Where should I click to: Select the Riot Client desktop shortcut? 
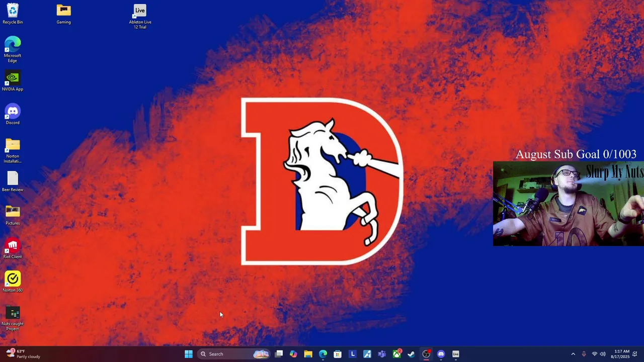13,248
